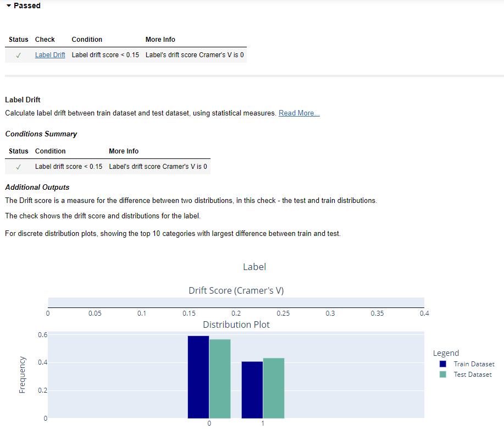This screenshot has height=429, width=504.
Task: Toggle Train Dataset series in legend
Action: (474, 364)
